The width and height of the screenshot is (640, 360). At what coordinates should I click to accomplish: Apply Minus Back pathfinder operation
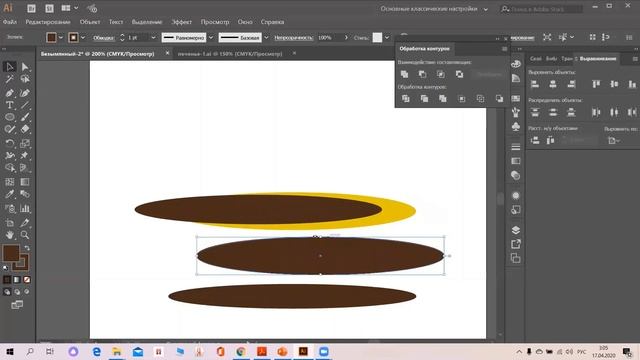499,99
